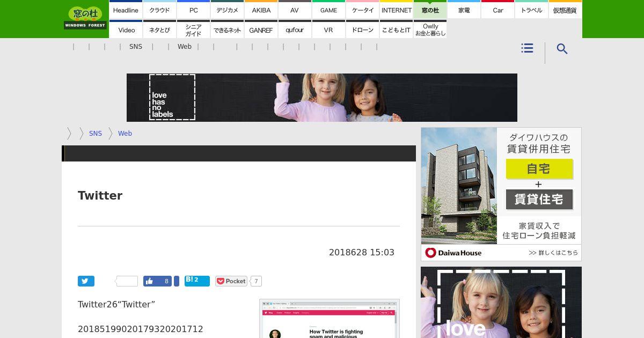Open search with the magnifier icon
Viewport: 644px width, 338px height.
(x=562, y=49)
